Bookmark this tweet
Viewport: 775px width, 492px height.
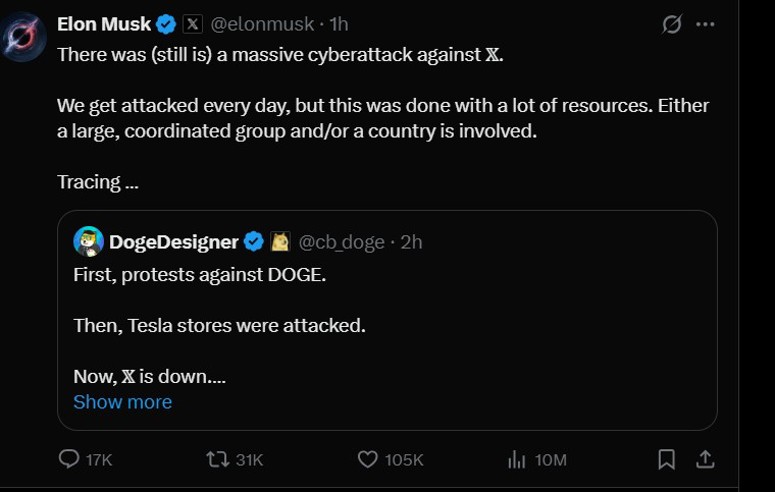click(x=666, y=459)
